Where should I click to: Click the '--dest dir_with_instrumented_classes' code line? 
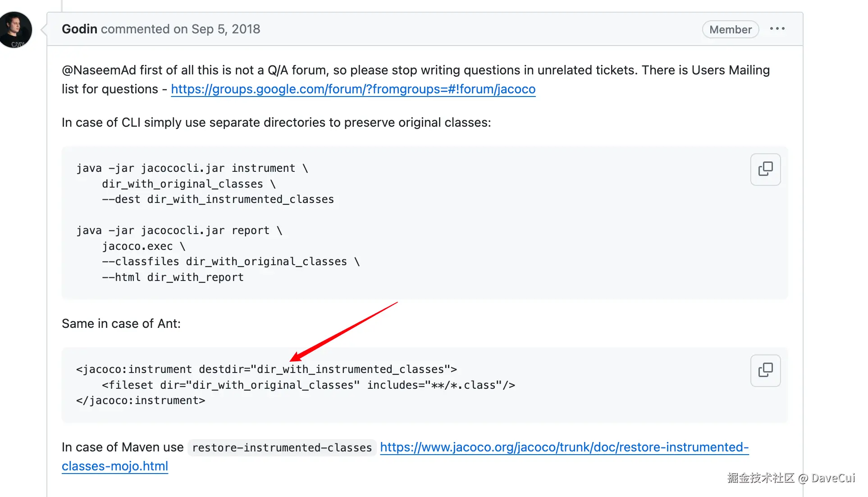[x=218, y=199]
